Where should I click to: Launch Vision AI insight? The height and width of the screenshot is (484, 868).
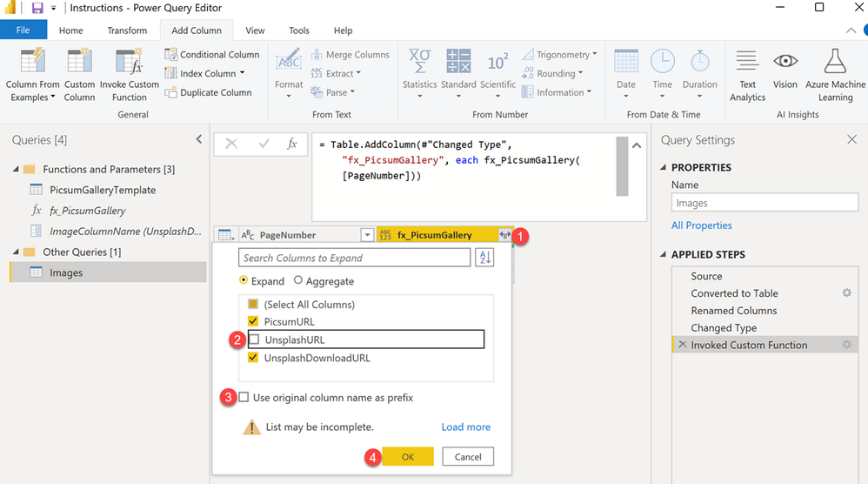[x=785, y=70]
